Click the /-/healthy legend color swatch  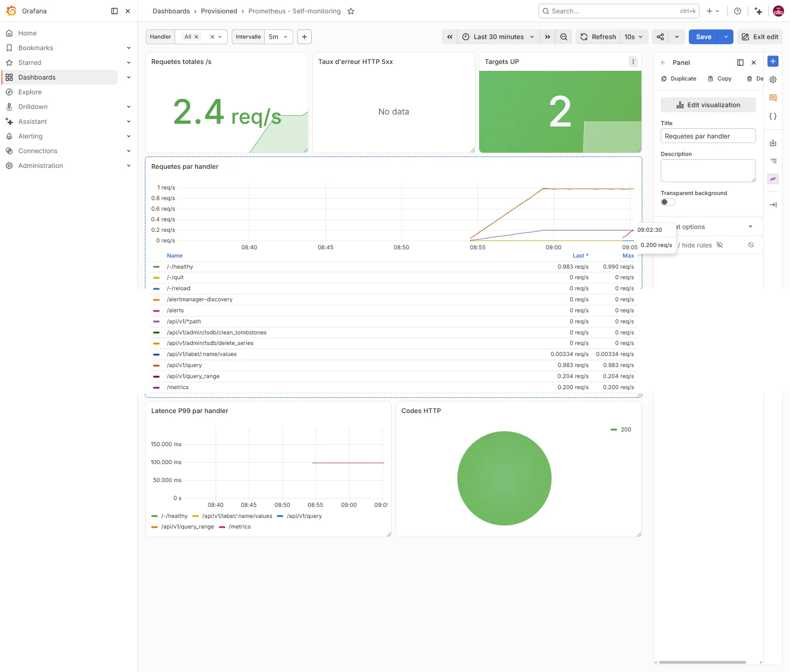click(x=156, y=267)
